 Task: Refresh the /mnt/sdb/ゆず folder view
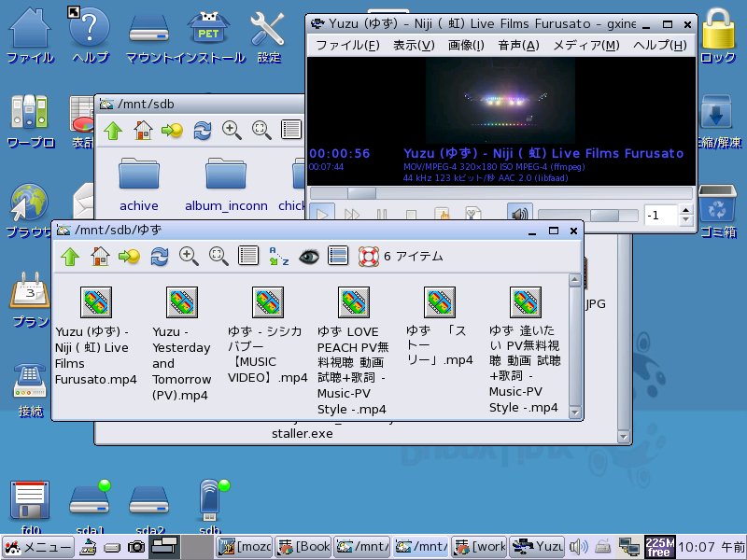click(159, 256)
